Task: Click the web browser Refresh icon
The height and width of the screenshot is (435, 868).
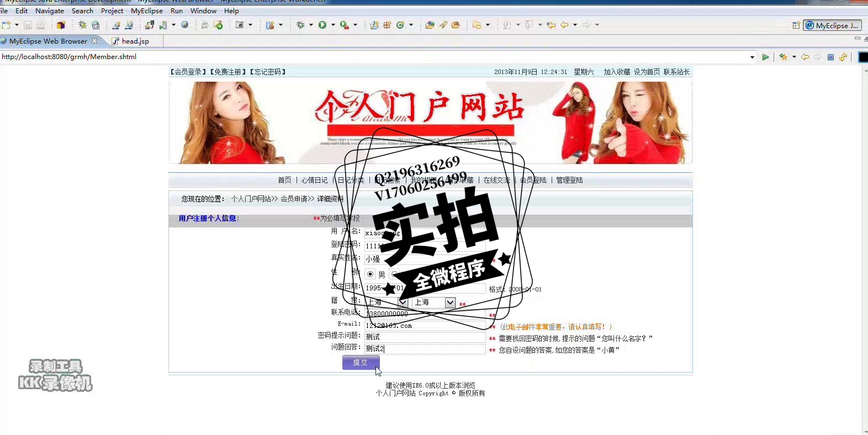Action: tap(843, 57)
